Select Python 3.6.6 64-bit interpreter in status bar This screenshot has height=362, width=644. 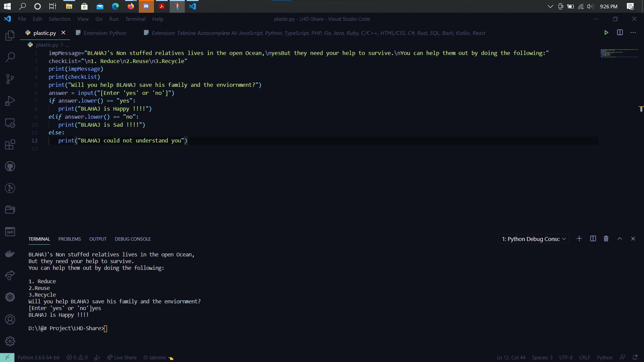pyautogui.click(x=39, y=358)
